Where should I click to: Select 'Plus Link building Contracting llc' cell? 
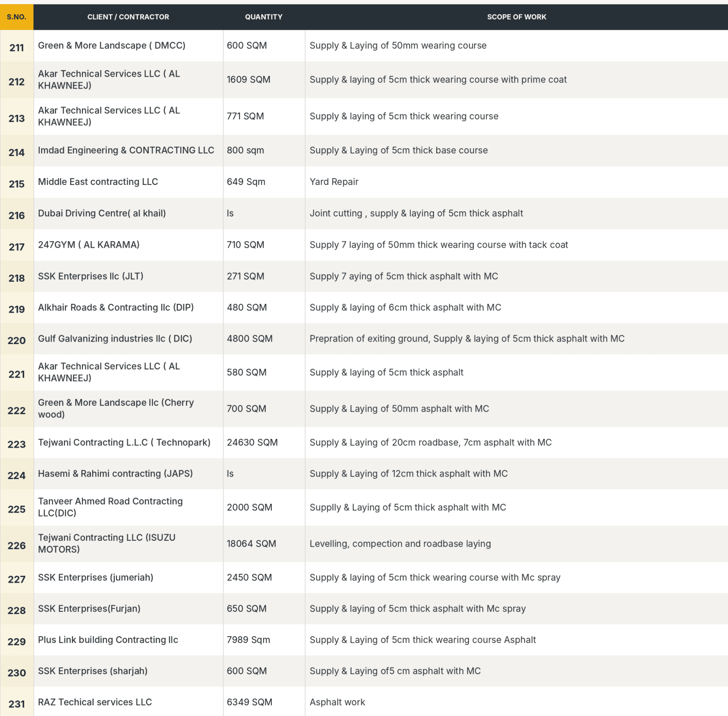coord(128,640)
